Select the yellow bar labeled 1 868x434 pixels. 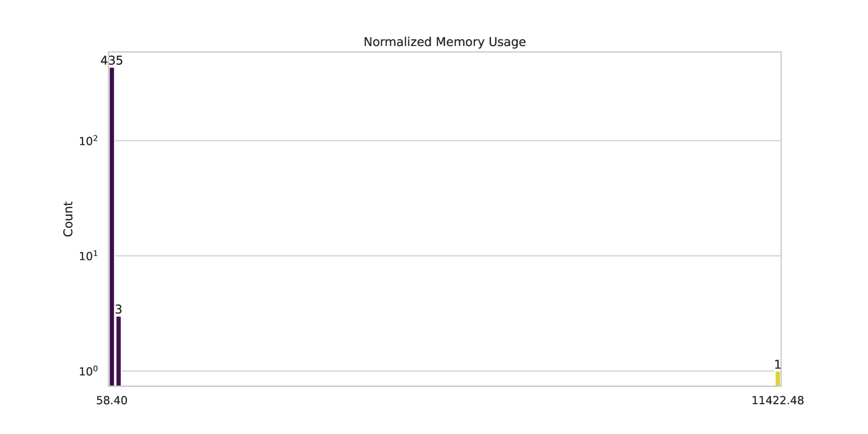pyautogui.click(x=778, y=379)
